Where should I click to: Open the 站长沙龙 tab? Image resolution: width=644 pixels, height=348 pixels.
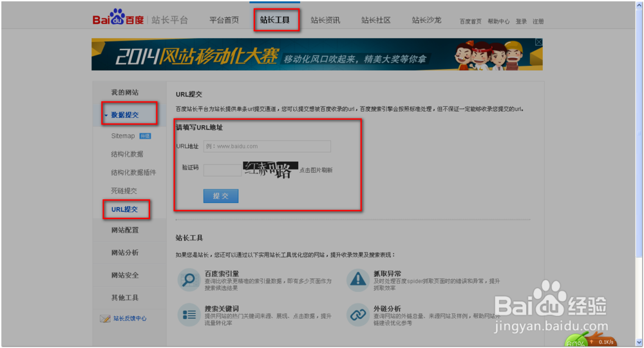pos(426,20)
